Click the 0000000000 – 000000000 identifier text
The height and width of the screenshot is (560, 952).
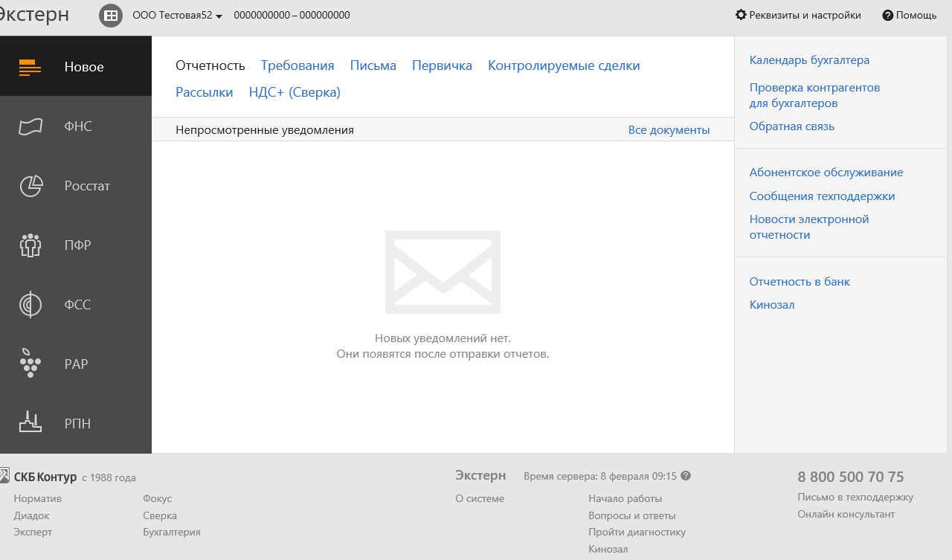[x=292, y=16]
